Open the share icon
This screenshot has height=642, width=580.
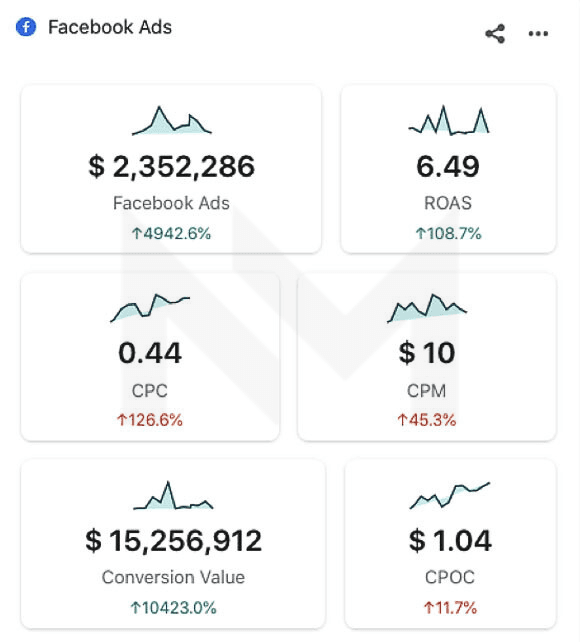click(495, 34)
